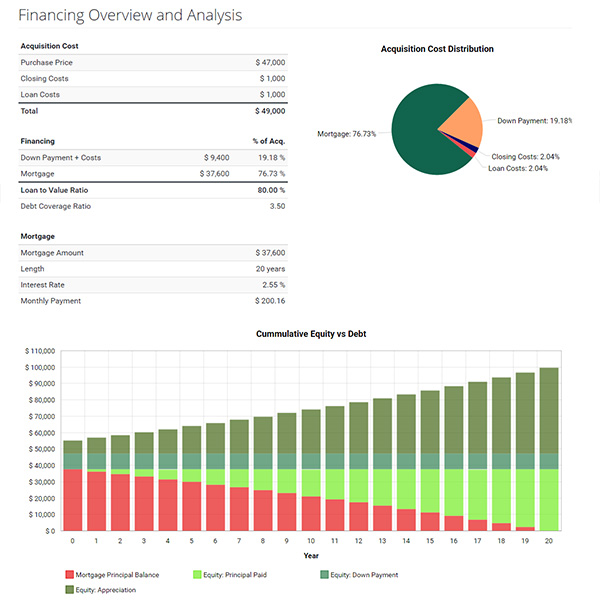The width and height of the screenshot is (600, 600).
Task: Click the Equity: Appreciation legend swatch
Action: pos(69,589)
